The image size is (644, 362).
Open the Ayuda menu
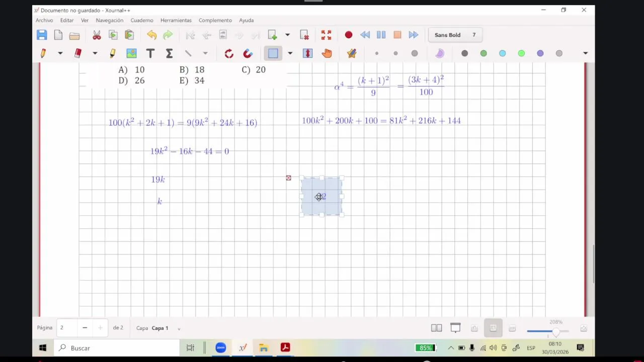pyautogui.click(x=247, y=20)
